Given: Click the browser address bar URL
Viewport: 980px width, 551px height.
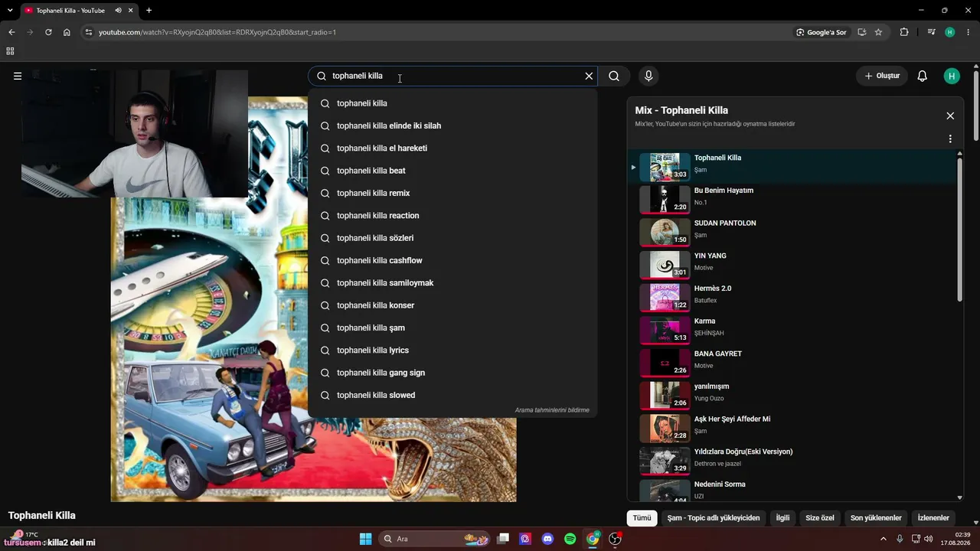Looking at the screenshot, I should point(217,32).
